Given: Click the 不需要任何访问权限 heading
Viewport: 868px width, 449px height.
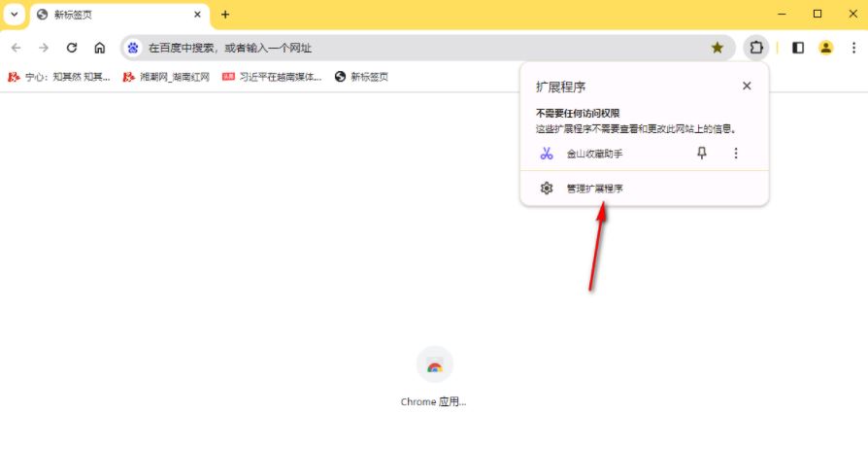Looking at the screenshot, I should [578, 113].
